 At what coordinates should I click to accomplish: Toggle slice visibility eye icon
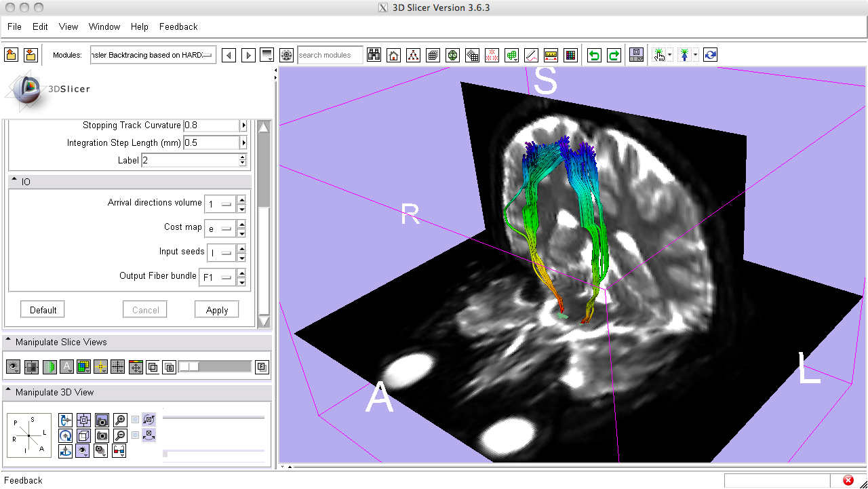[14, 367]
